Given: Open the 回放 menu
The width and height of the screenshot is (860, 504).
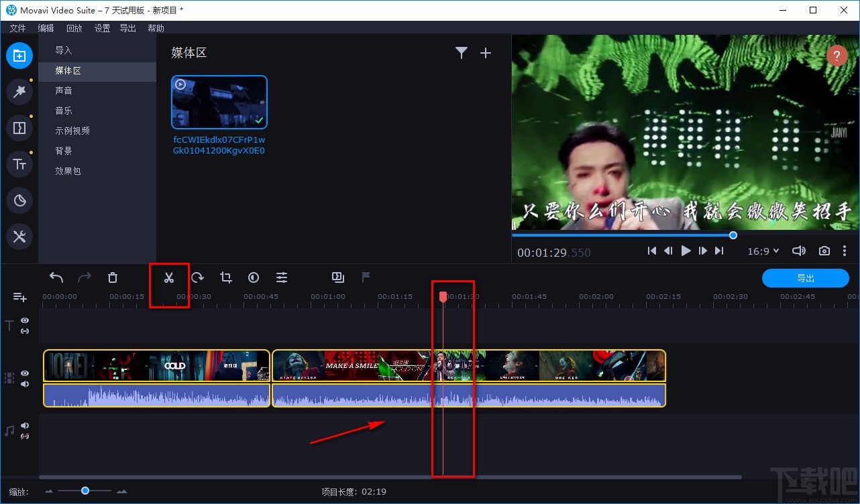Looking at the screenshot, I should click(x=74, y=28).
